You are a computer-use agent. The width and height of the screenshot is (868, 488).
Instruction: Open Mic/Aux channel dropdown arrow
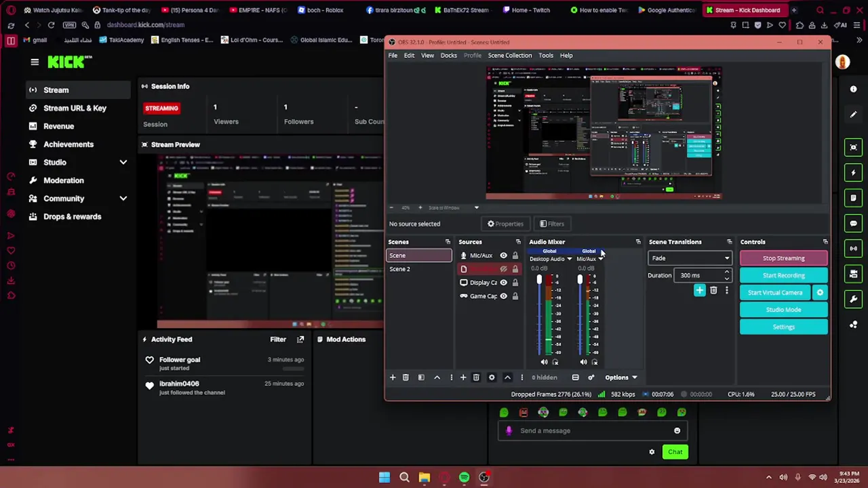(x=600, y=260)
